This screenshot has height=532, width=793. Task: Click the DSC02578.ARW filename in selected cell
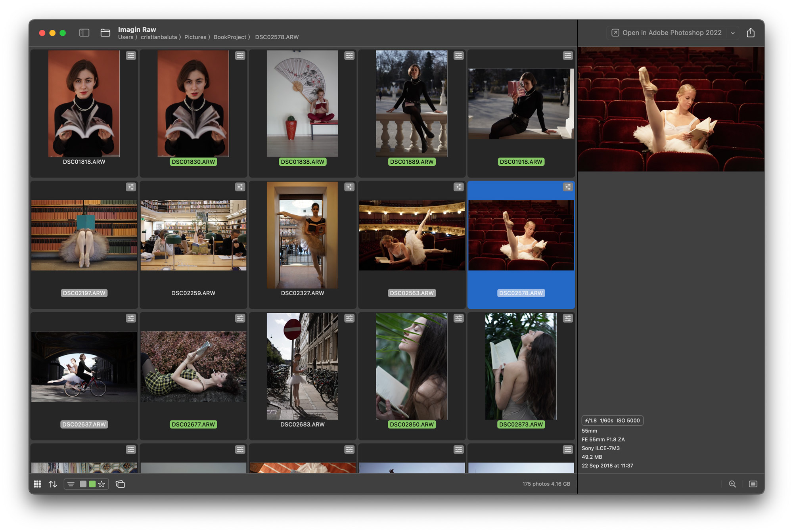tap(521, 293)
